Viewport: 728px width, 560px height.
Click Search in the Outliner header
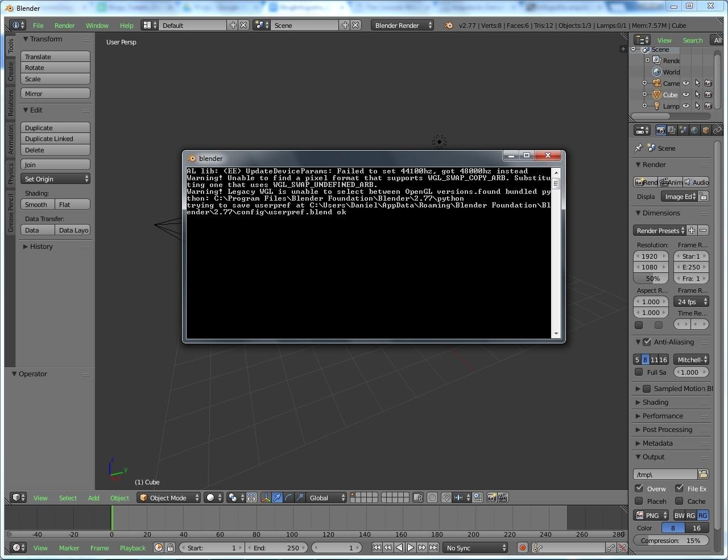692,40
